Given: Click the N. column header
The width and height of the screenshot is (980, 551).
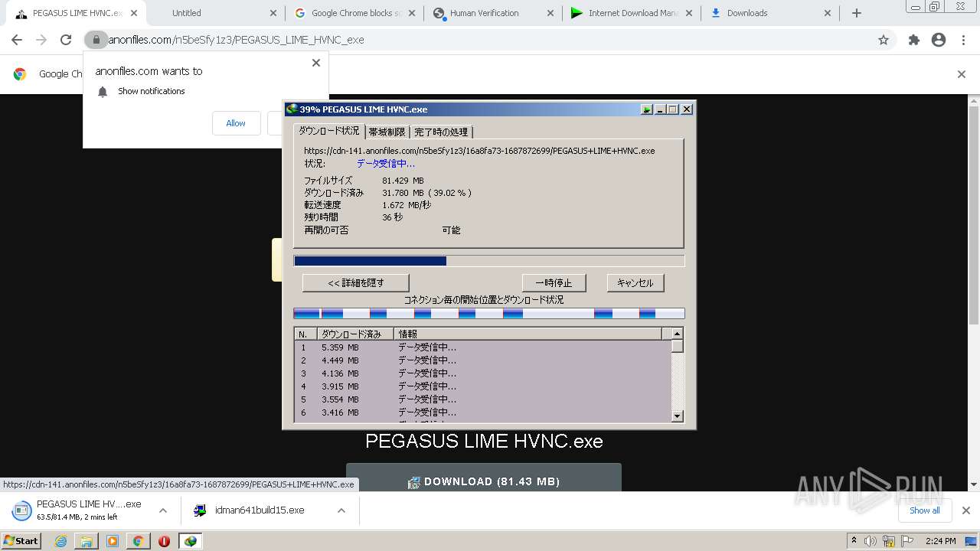Looking at the screenshot, I should pos(305,334).
